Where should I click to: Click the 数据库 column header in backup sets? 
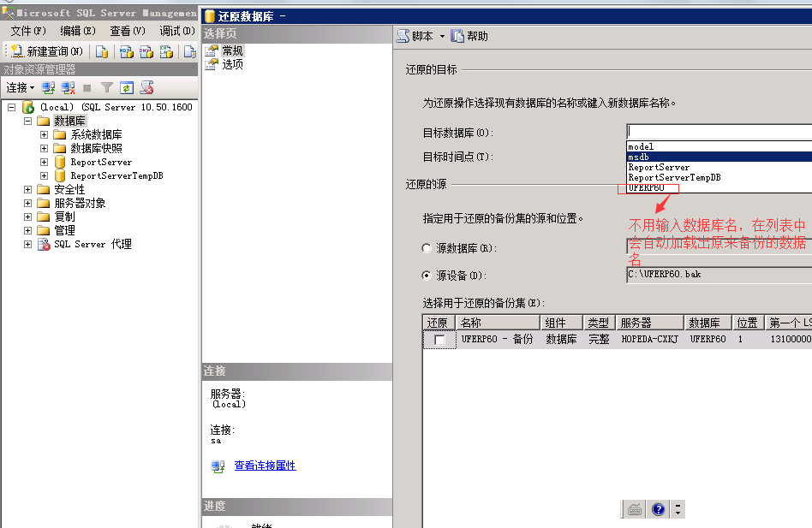(x=708, y=323)
